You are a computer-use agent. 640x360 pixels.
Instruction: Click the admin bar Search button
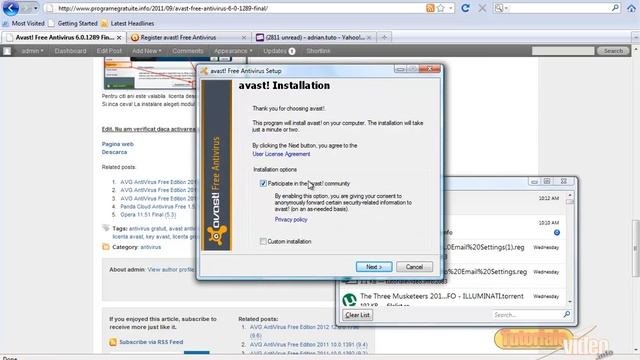[613, 51]
